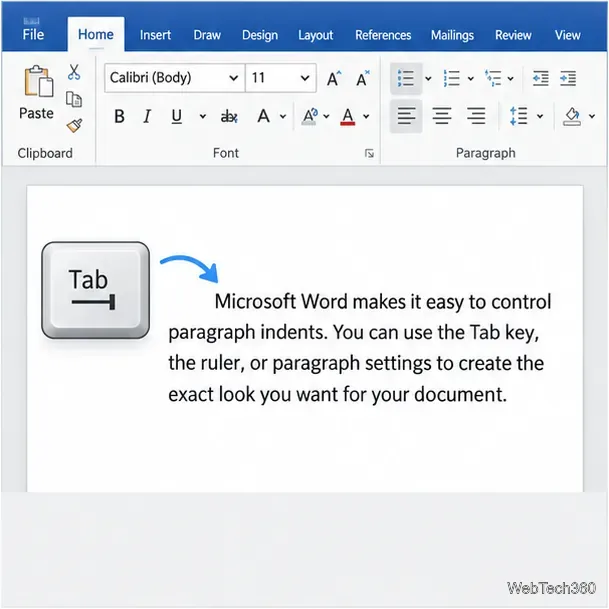Open Font dialog launcher
The height and width of the screenshot is (609, 609).
369,154
